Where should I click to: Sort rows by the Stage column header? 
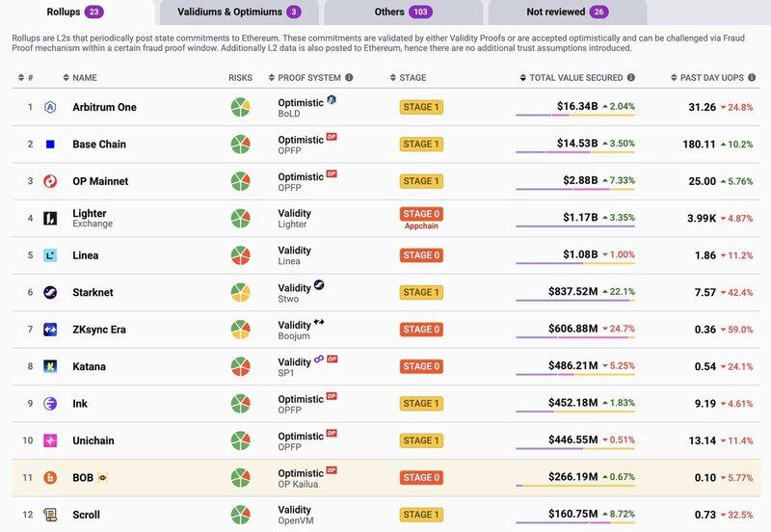[412, 78]
